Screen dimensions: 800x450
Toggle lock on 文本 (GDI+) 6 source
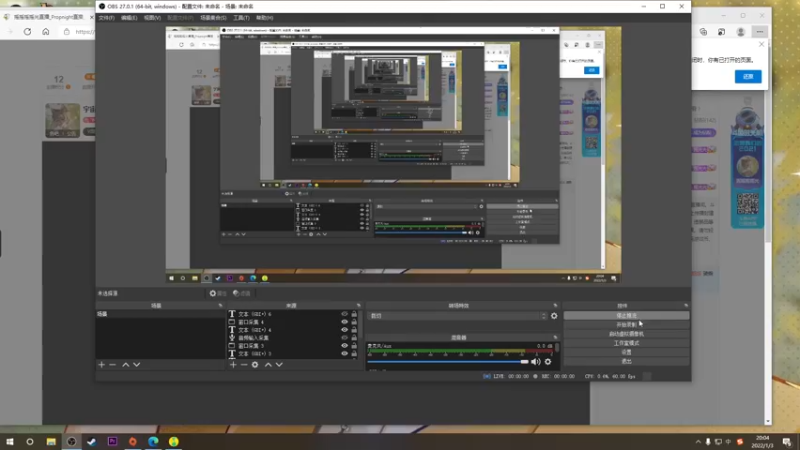point(354,314)
